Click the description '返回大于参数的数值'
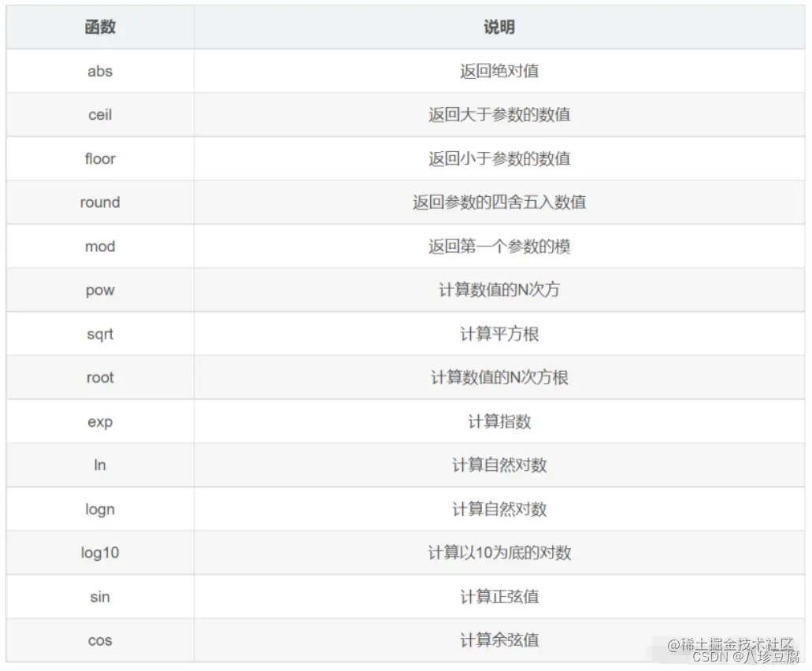This screenshot has width=812, height=671. pos(499,114)
